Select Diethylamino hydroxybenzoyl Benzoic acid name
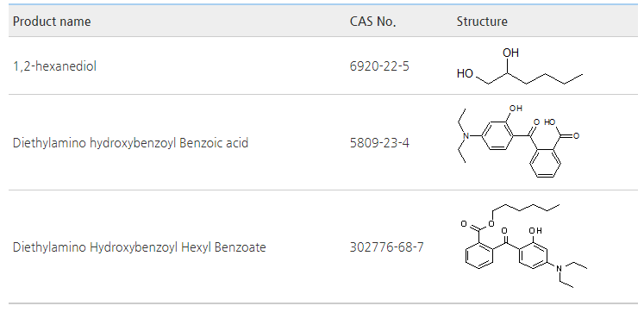644x312 pixels. click(130, 143)
